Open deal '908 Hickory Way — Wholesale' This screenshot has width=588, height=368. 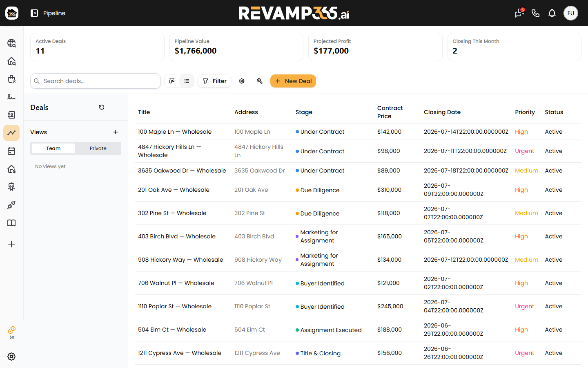click(x=180, y=260)
